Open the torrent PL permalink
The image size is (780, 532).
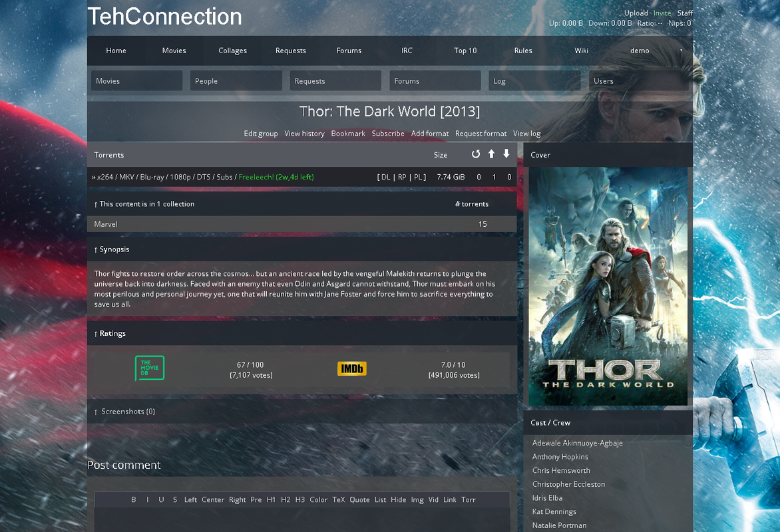tap(418, 177)
